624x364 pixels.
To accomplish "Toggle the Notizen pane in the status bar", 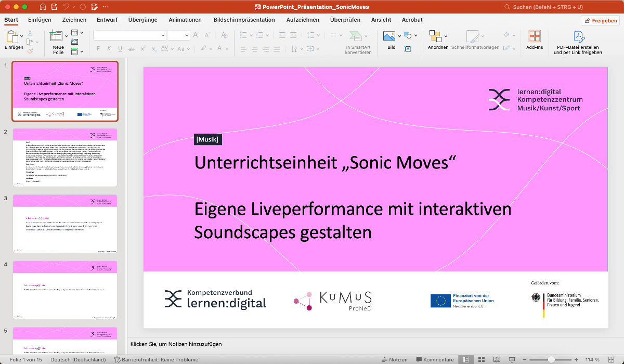I will click(394, 359).
